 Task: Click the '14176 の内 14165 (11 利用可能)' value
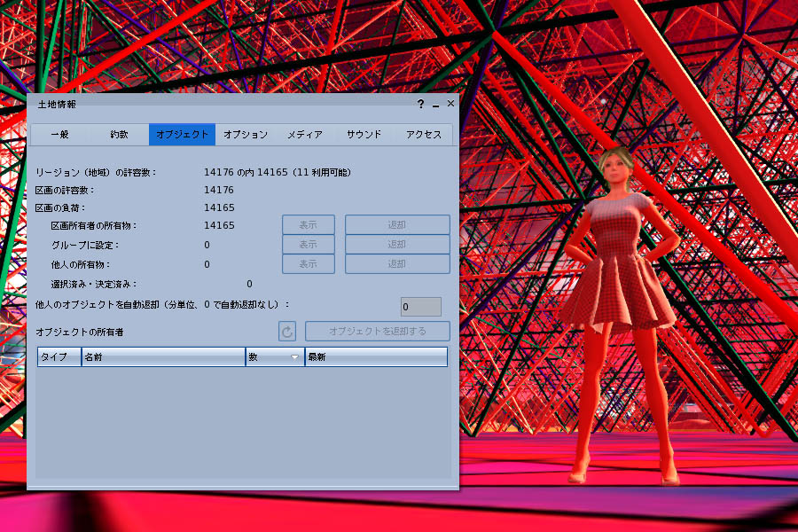pyautogui.click(x=278, y=173)
